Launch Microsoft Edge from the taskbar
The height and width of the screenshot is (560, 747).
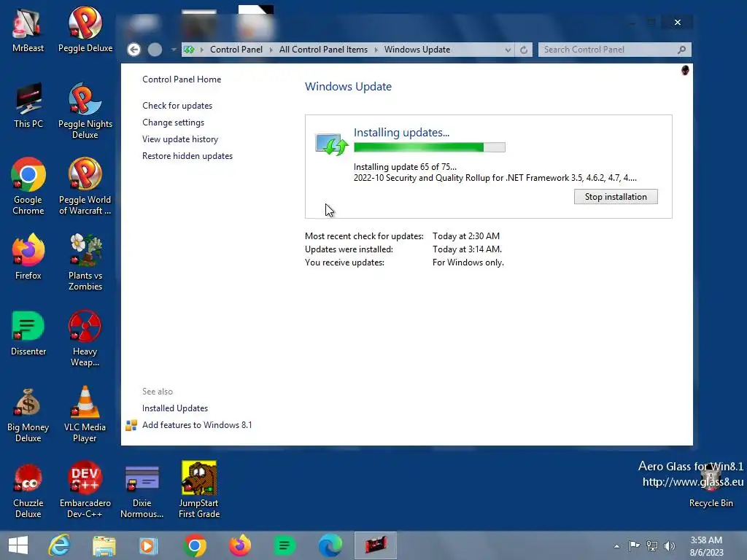(330, 545)
